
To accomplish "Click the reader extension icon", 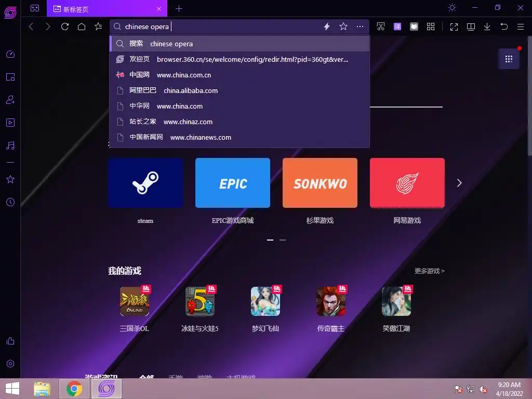I will pos(414,26).
